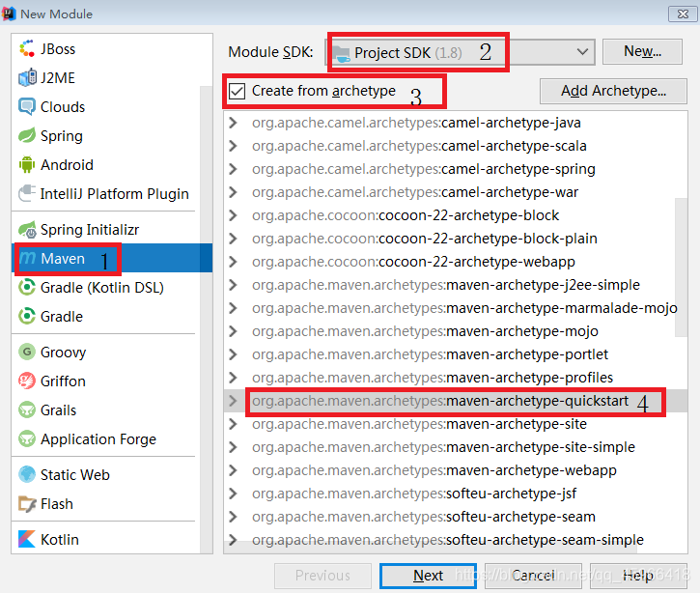Click the Add Archetype... button
The width and height of the screenshot is (700, 593).
(613, 91)
